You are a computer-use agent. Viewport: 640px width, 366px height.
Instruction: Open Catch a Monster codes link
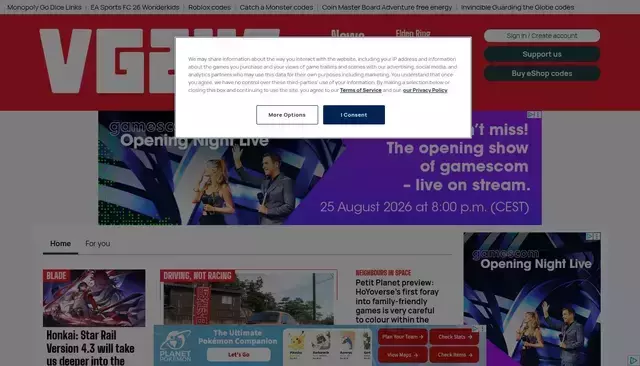(276, 7)
